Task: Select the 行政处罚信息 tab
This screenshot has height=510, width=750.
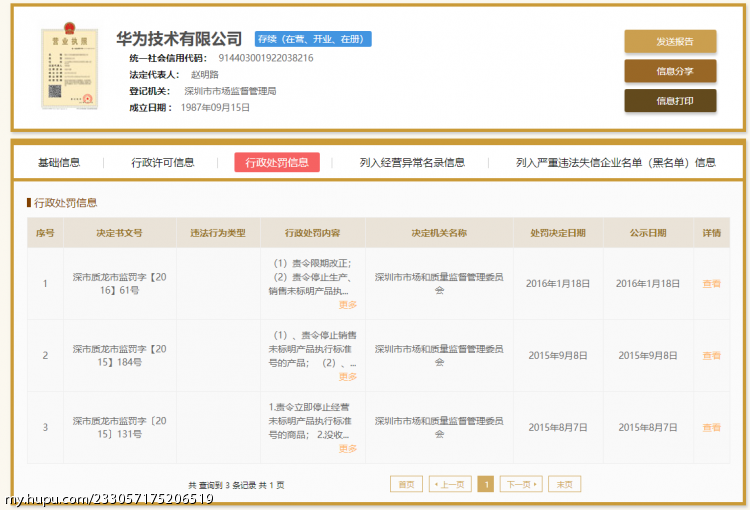Action: point(277,163)
